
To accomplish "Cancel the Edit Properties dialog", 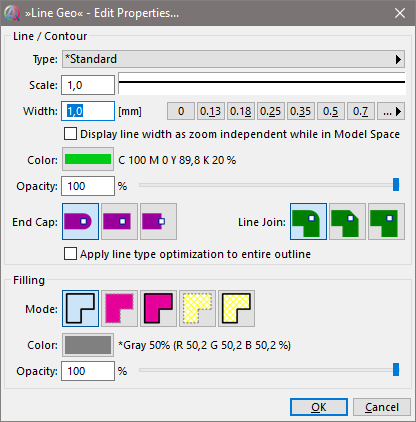I will tap(382, 407).
